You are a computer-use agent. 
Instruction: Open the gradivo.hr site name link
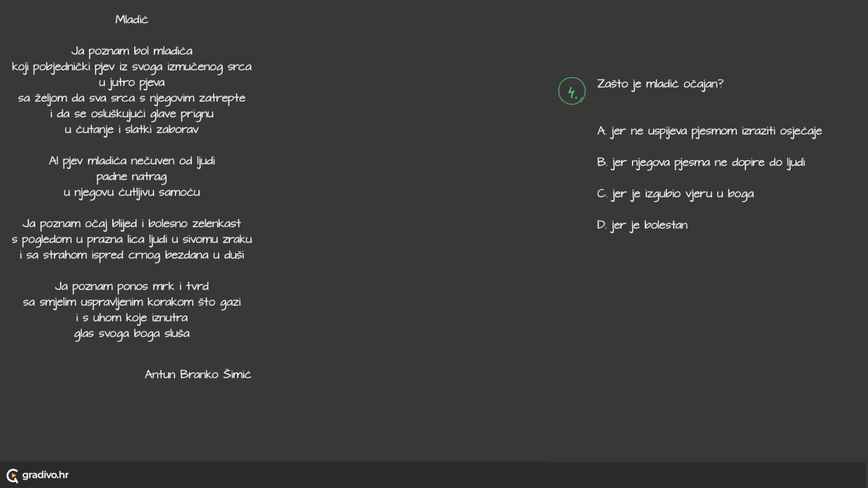click(45, 475)
